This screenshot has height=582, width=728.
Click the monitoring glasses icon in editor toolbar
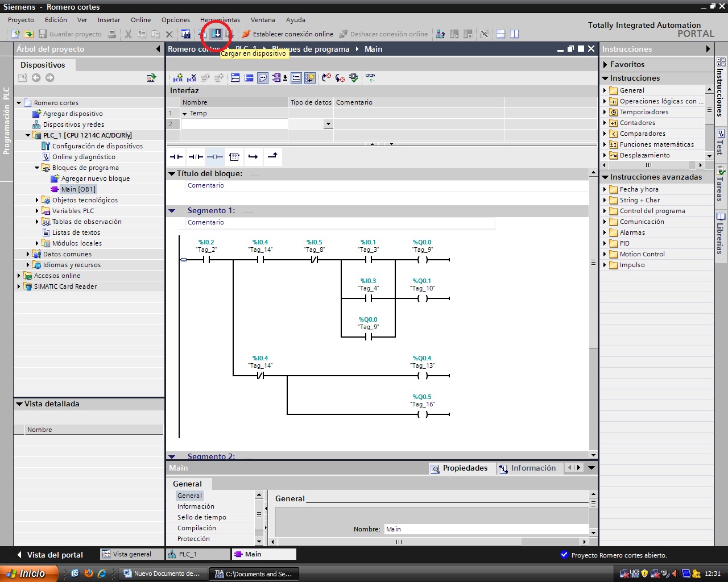(370, 77)
